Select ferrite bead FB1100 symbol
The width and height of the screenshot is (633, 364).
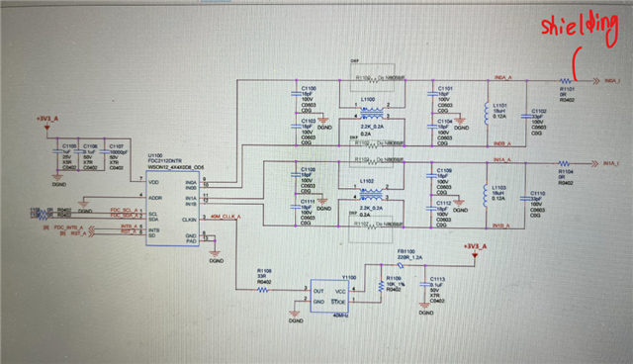point(400,265)
